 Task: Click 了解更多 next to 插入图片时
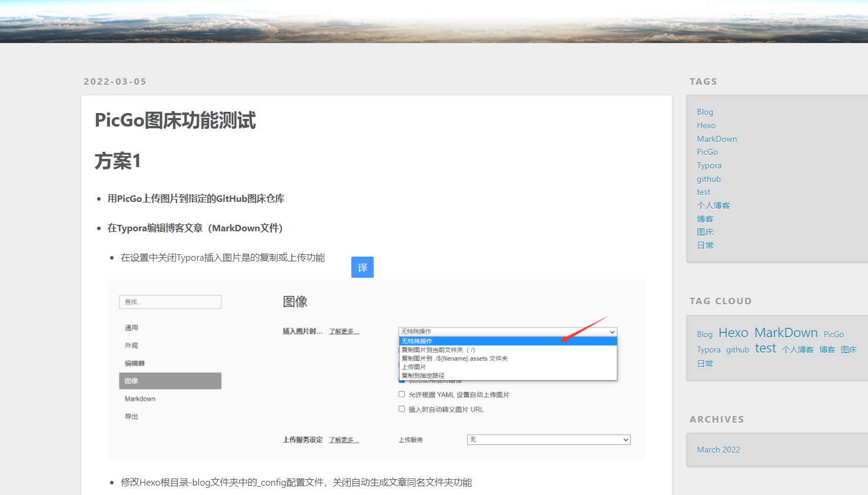[344, 331]
